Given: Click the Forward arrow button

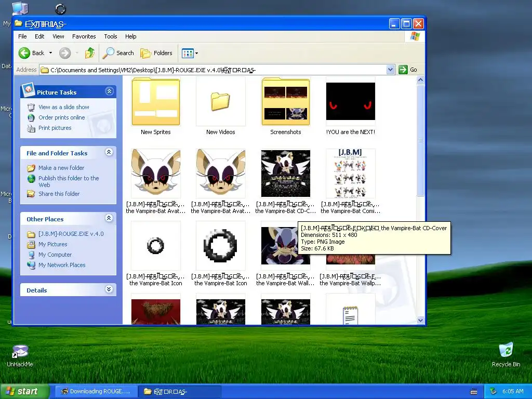Looking at the screenshot, I should pyautogui.click(x=65, y=53).
